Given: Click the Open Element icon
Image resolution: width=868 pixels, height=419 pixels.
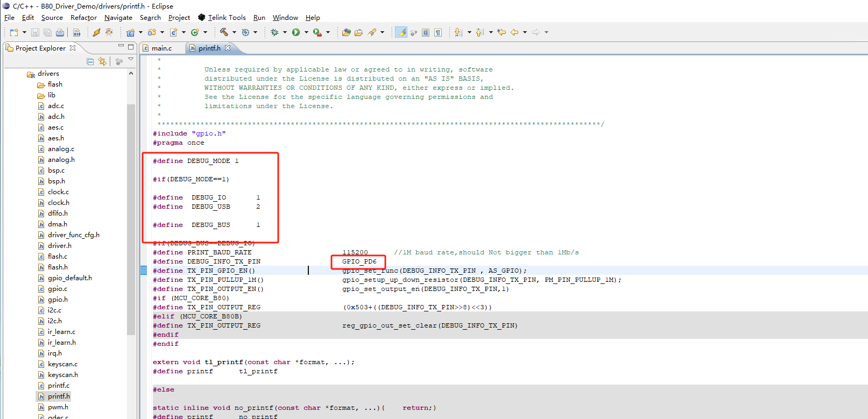Looking at the screenshot, I should 346,32.
